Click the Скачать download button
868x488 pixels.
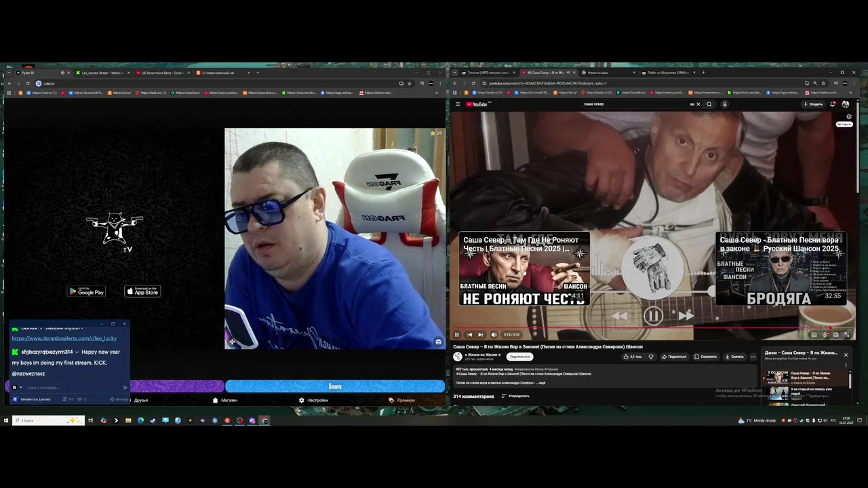[x=734, y=357]
